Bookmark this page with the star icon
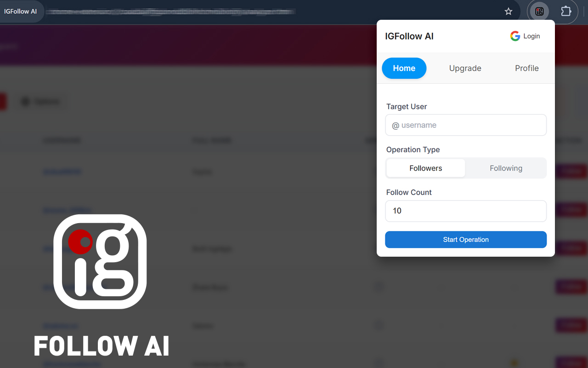This screenshot has width=588, height=368. click(508, 11)
